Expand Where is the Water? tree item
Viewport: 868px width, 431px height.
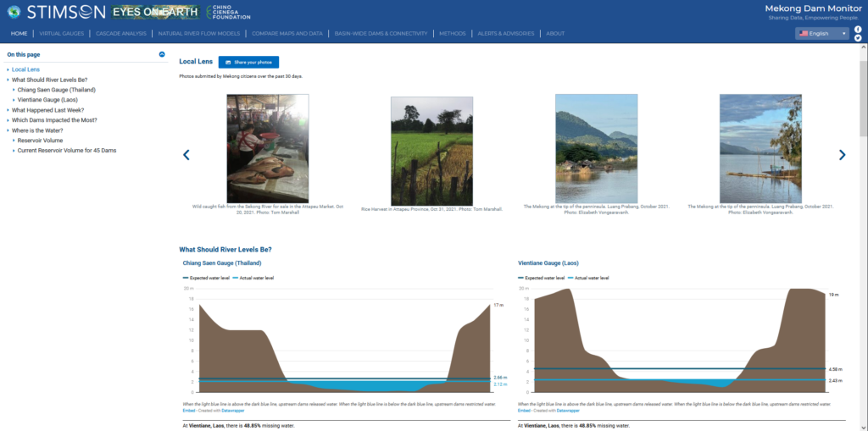8,130
